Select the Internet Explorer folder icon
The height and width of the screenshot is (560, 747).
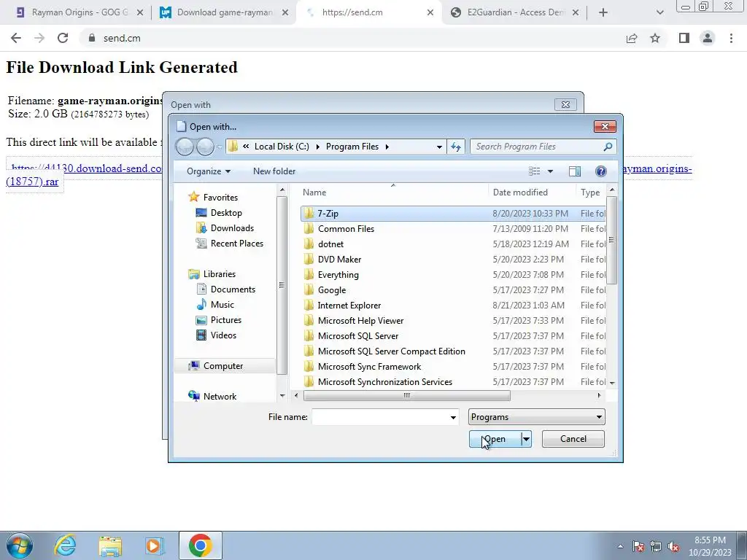tap(309, 305)
